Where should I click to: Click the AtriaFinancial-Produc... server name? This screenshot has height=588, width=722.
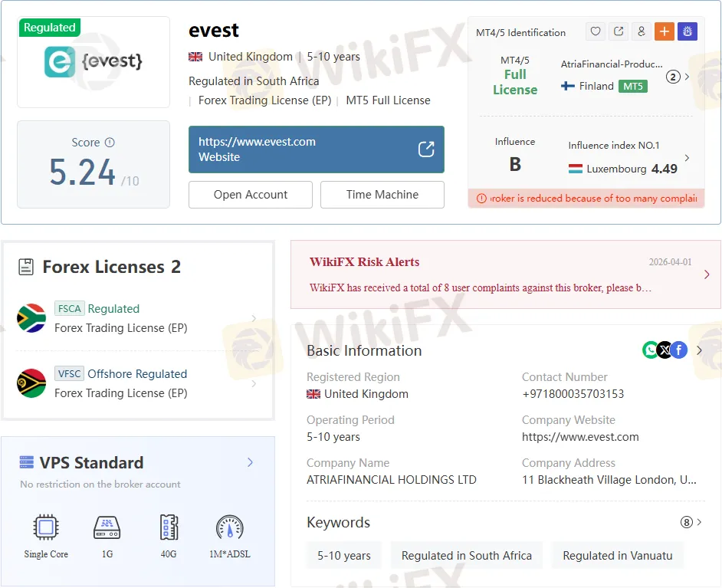(612, 64)
